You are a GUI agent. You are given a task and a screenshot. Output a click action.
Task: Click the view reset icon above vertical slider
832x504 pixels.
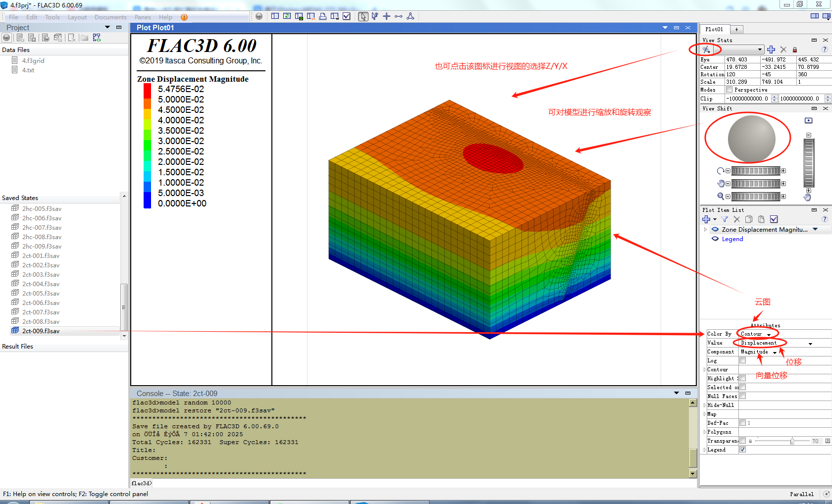(809, 120)
